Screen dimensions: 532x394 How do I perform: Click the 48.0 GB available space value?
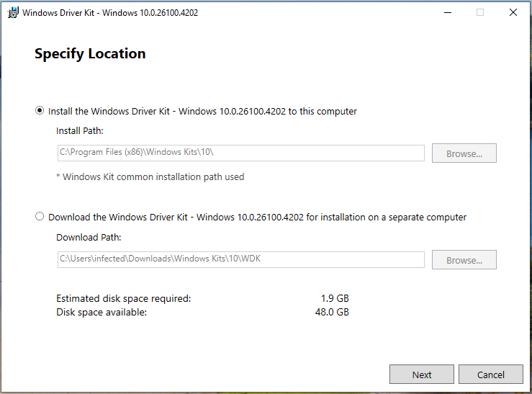(332, 312)
